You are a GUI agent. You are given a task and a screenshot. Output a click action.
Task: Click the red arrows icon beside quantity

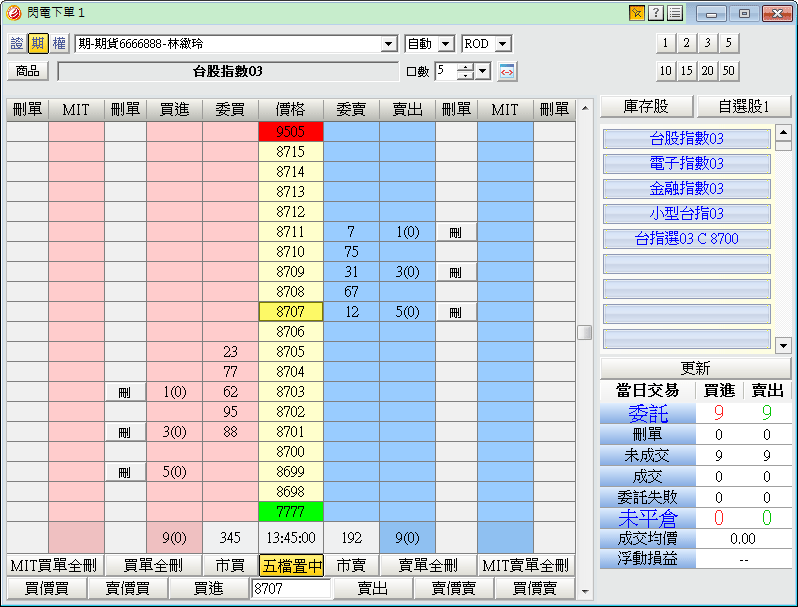pyautogui.click(x=507, y=71)
